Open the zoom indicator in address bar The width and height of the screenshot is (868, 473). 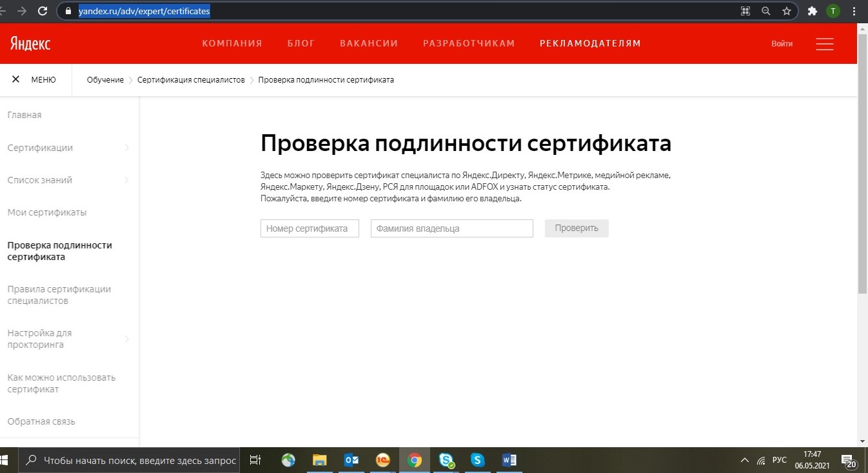pyautogui.click(x=765, y=11)
